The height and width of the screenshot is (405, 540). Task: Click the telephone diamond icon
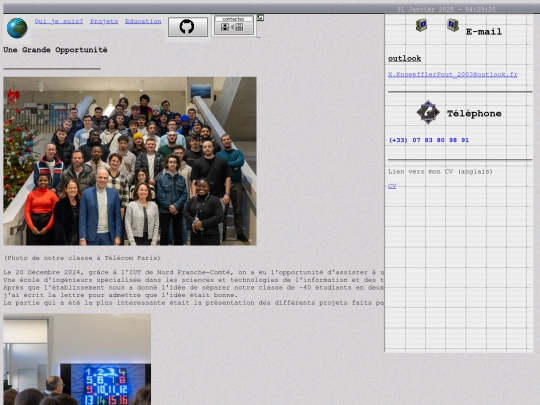428,112
